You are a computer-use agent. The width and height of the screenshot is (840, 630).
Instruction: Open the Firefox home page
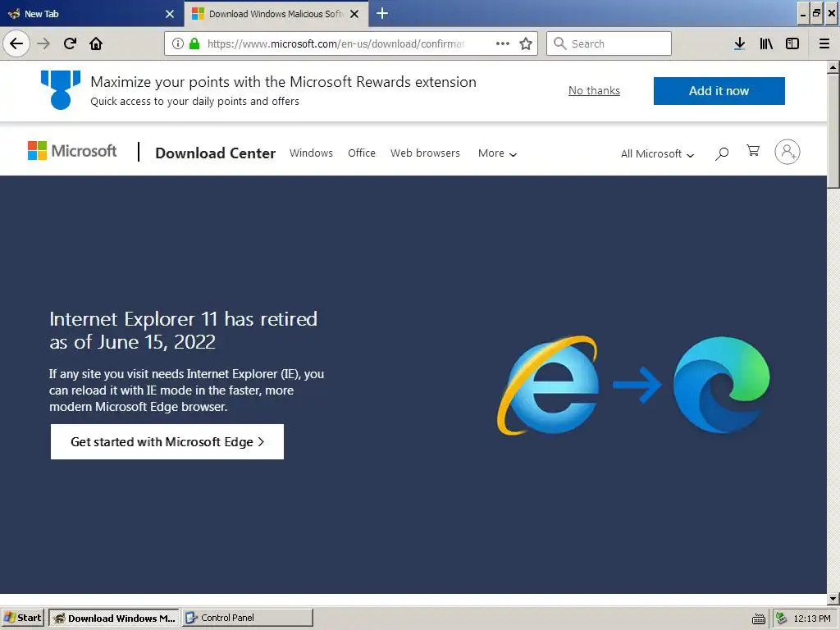pos(96,43)
